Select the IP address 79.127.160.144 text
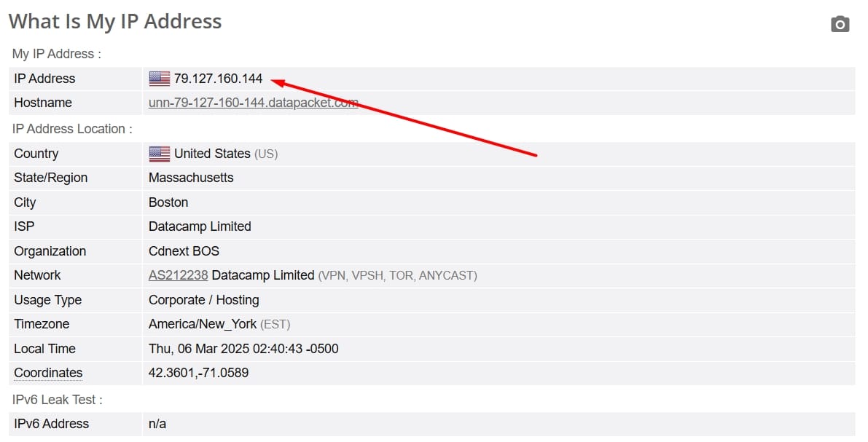Screen dimensions: 868x442 click(218, 79)
